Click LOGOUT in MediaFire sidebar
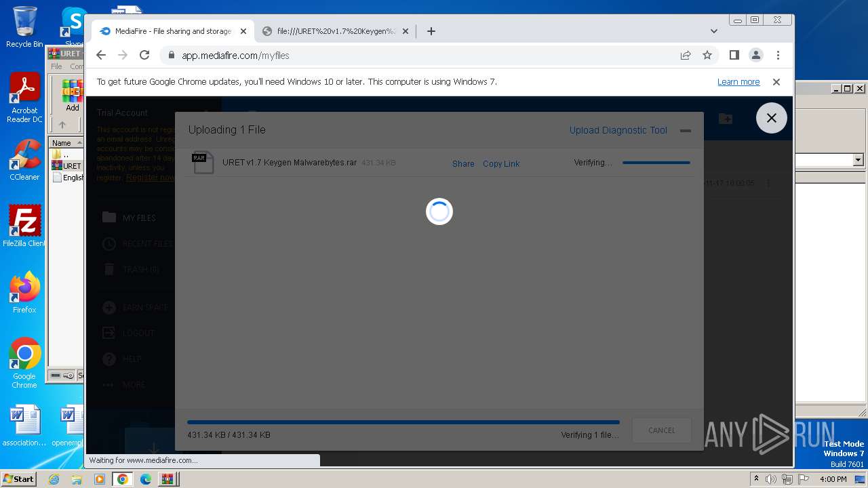Screen dimensions: 868x488 pyautogui.click(x=128, y=333)
